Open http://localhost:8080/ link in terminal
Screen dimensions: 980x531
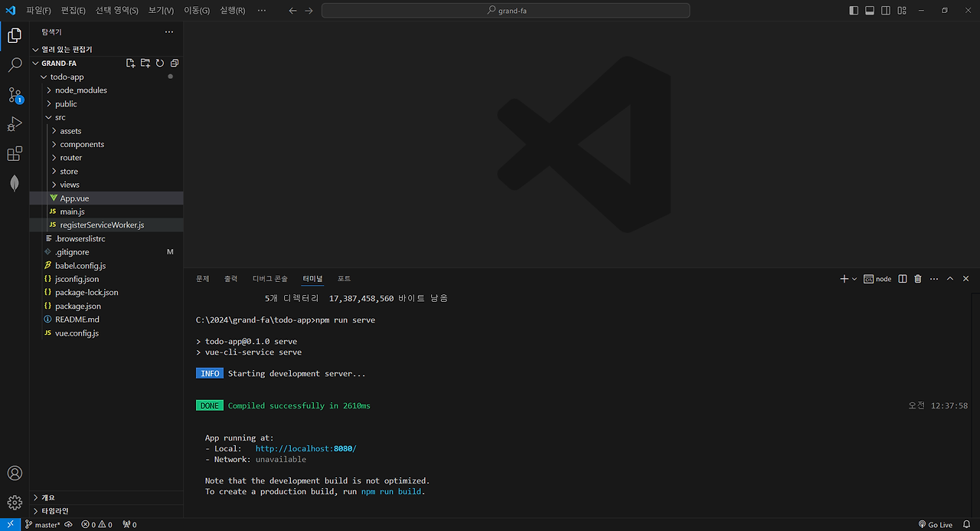coord(306,449)
